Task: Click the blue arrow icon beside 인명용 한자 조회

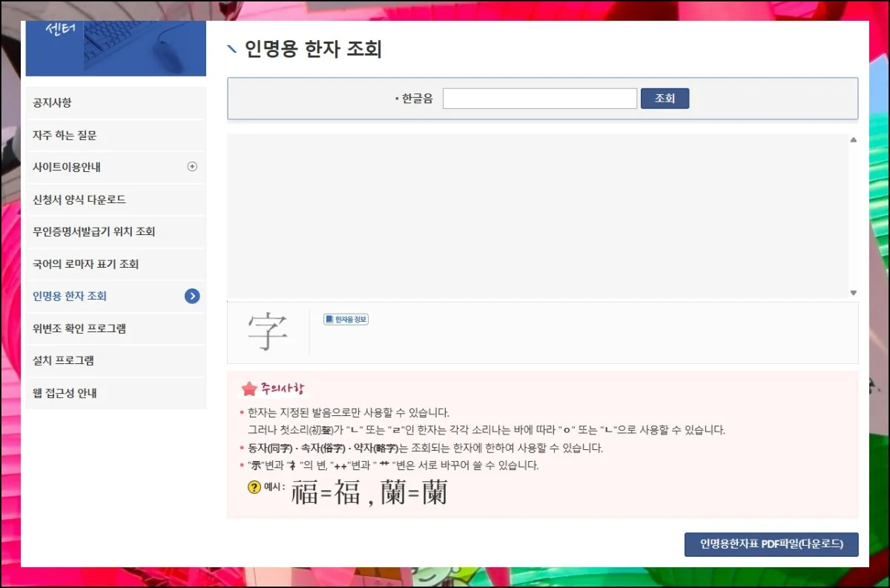Action: (x=192, y=297)
